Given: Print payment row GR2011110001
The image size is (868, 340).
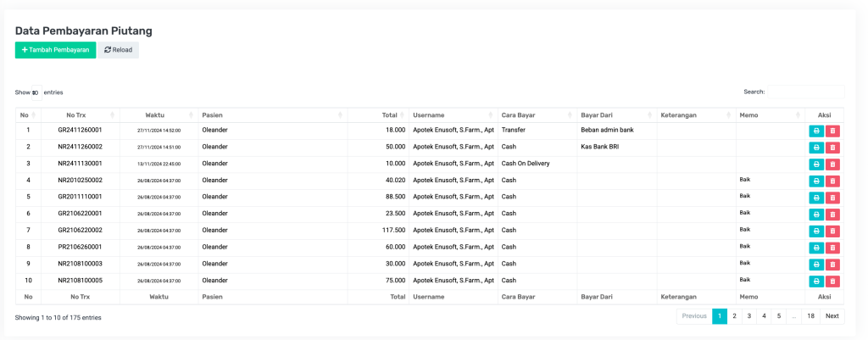Looking at the screenshot, I should (816, 198).
